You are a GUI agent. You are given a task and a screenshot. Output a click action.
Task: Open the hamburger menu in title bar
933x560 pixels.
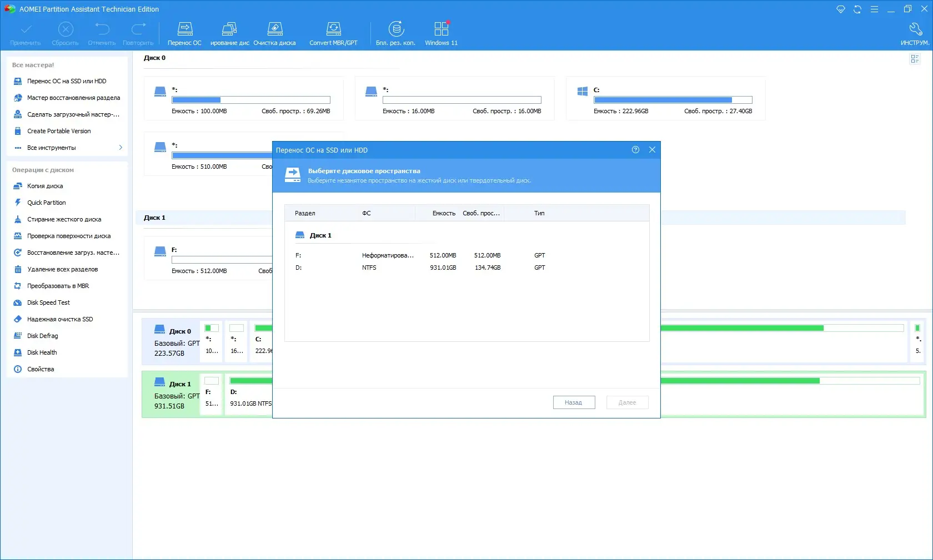coord(874,9)
